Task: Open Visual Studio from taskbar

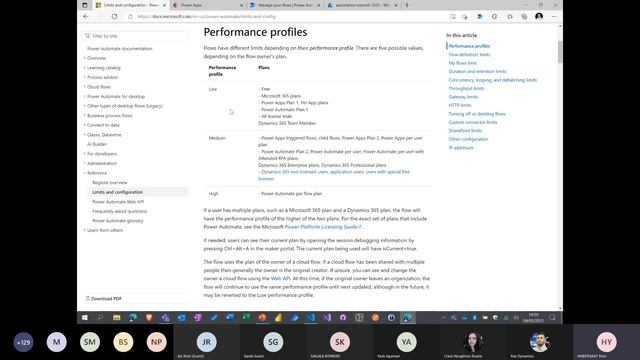Action: (x=327, y=317)
